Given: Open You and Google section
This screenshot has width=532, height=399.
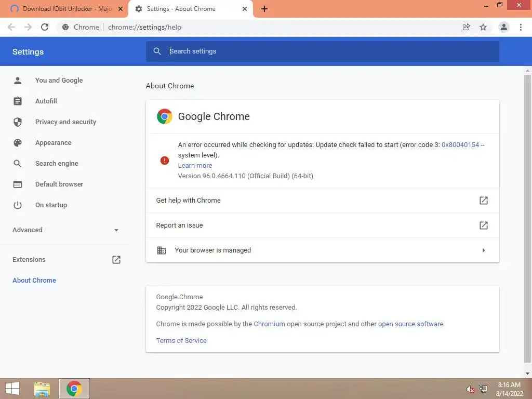Looking at the screenshot, I should (x=59, y=81).
